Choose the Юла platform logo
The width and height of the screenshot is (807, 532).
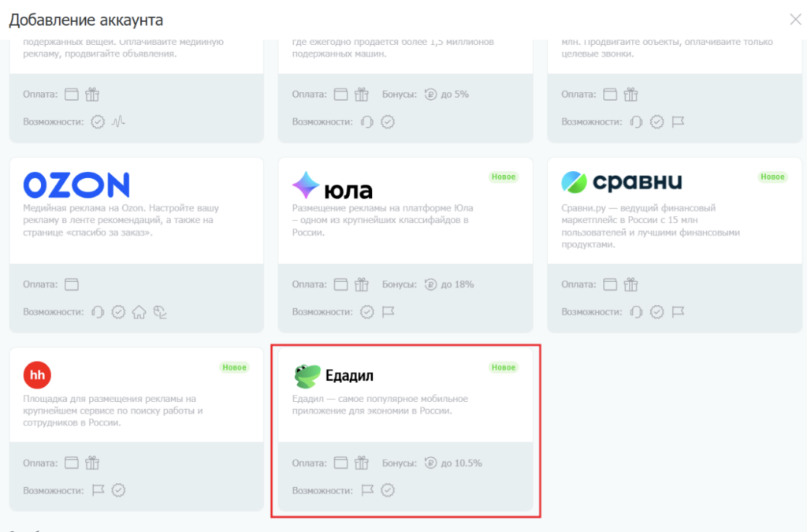click(x=332, y=185)
